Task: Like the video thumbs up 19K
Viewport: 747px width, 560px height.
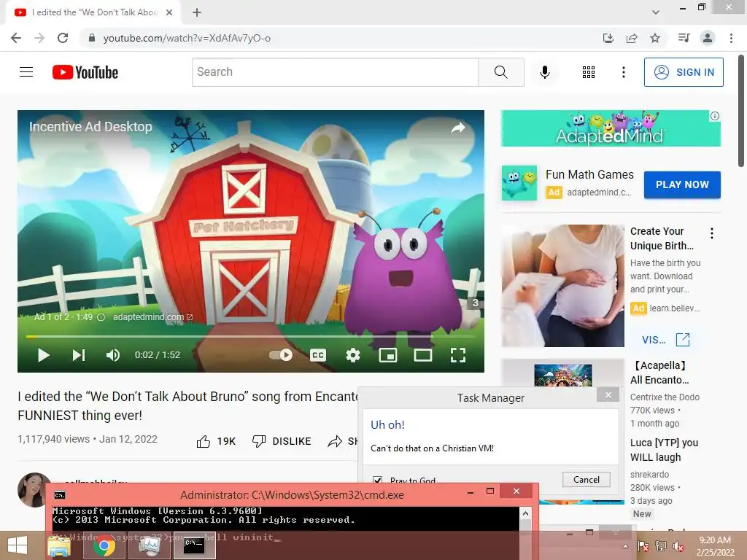Action: pos(216,441)
